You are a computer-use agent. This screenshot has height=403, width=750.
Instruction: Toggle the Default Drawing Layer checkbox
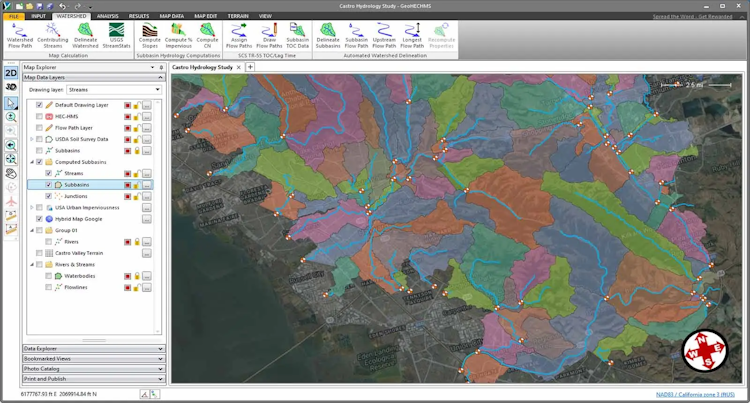[x=39, y=105]
